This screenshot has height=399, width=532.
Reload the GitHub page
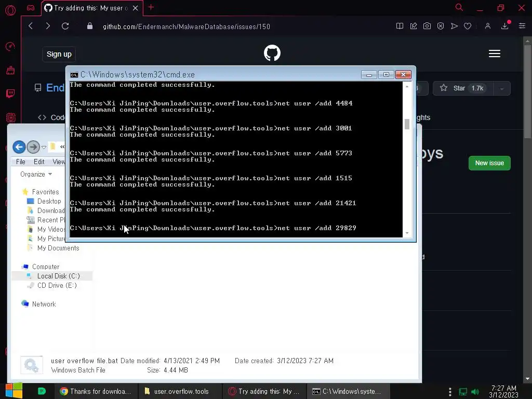tap(65, 26)
